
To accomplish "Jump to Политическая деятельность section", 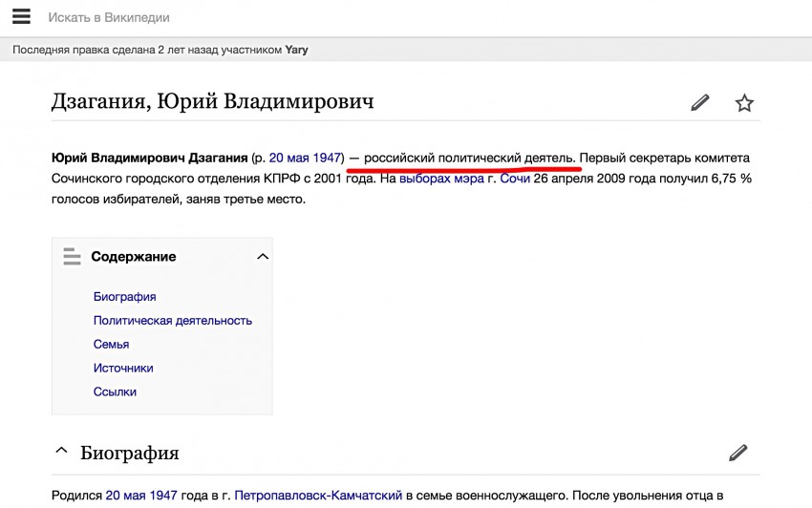I will (x=172, y=321).
